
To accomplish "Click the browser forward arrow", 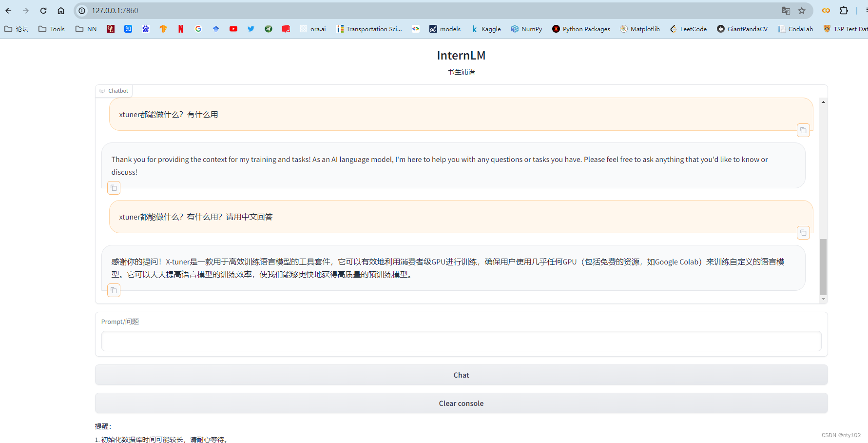I will (x=26, y=11).
